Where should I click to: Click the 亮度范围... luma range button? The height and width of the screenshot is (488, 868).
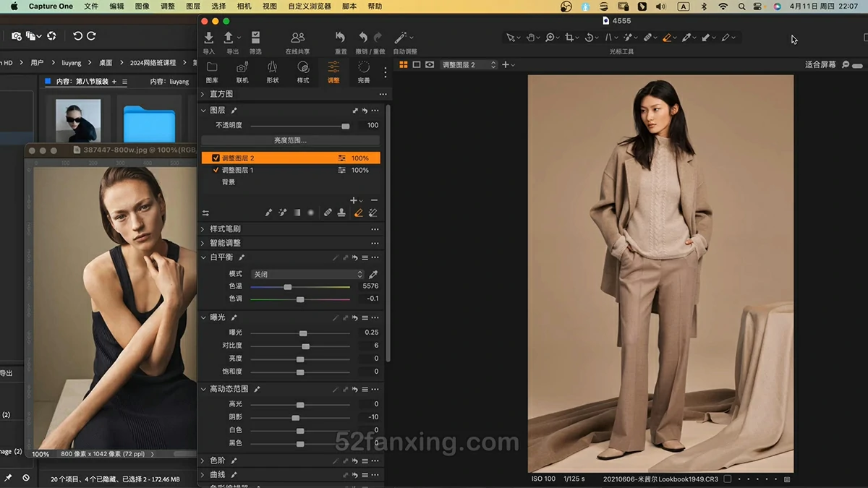(x=290, y=140)
